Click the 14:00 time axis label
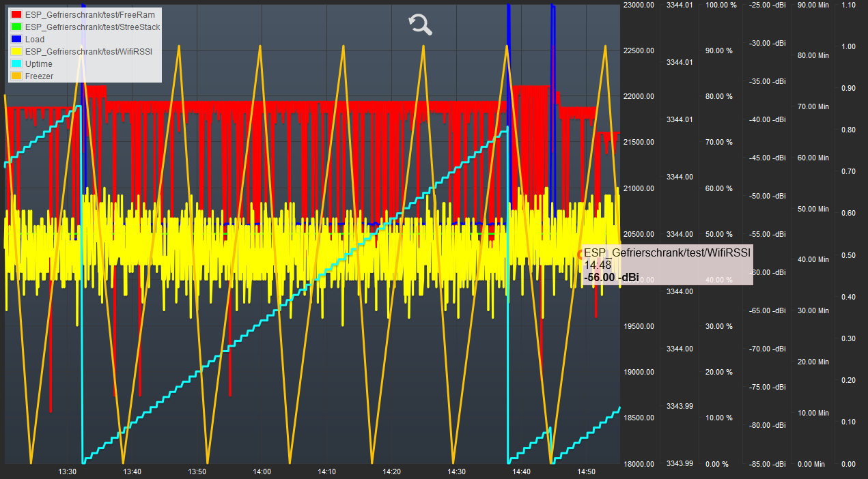This screenshot has width=868, height=479. pos(262,471)
